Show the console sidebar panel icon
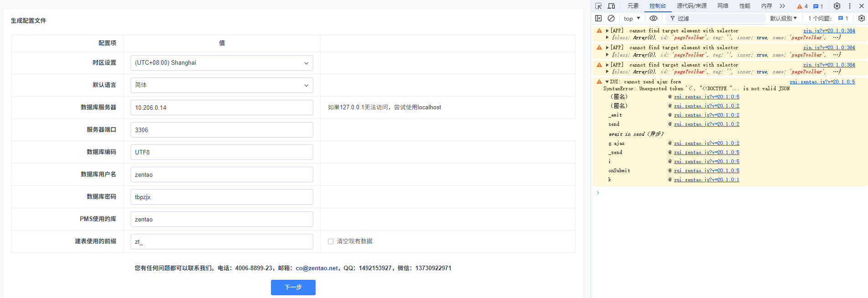This screenshot has width=868, height=298. [x=598, y=18]
